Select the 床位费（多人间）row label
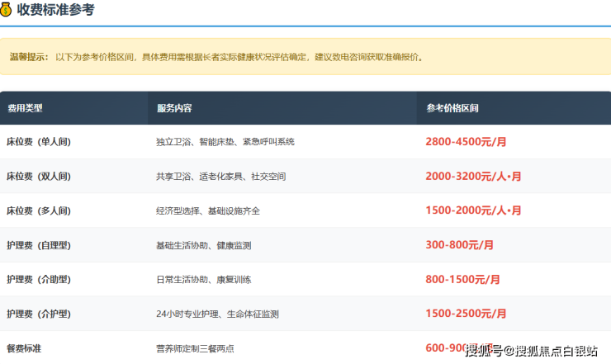Image resolution: width=611 pixels, height=364 pixels. pyautogui.click(x=39, y=211)
